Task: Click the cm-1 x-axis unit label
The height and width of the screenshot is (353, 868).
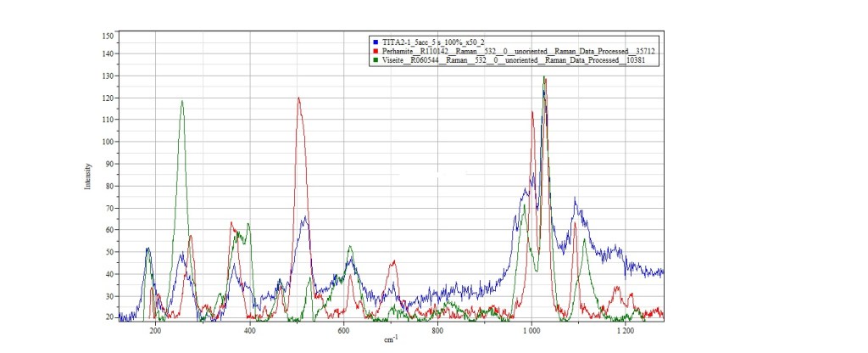Action: (391, 341)
